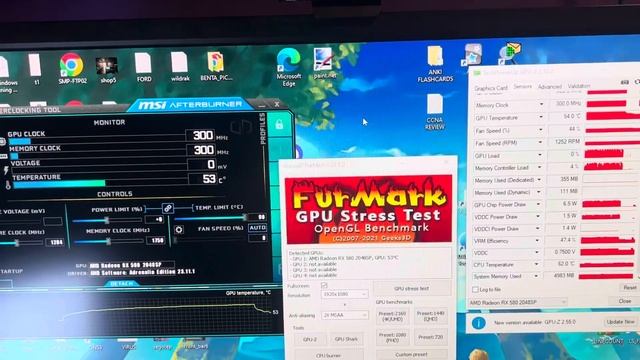Open the FORD file on the desktop

(143, 67)
